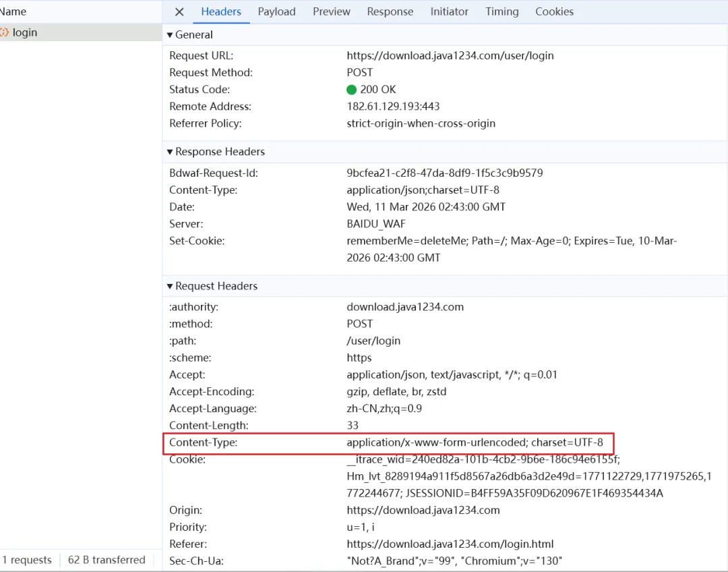Image resolution: width=728 pixels, height=572 pixels.
Task: Open the Initiator tab
Action: click(450, 11)
